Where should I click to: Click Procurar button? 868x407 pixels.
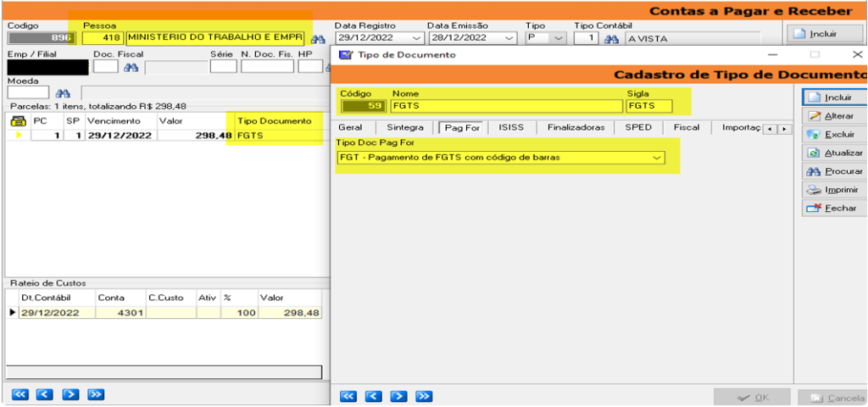834,171
